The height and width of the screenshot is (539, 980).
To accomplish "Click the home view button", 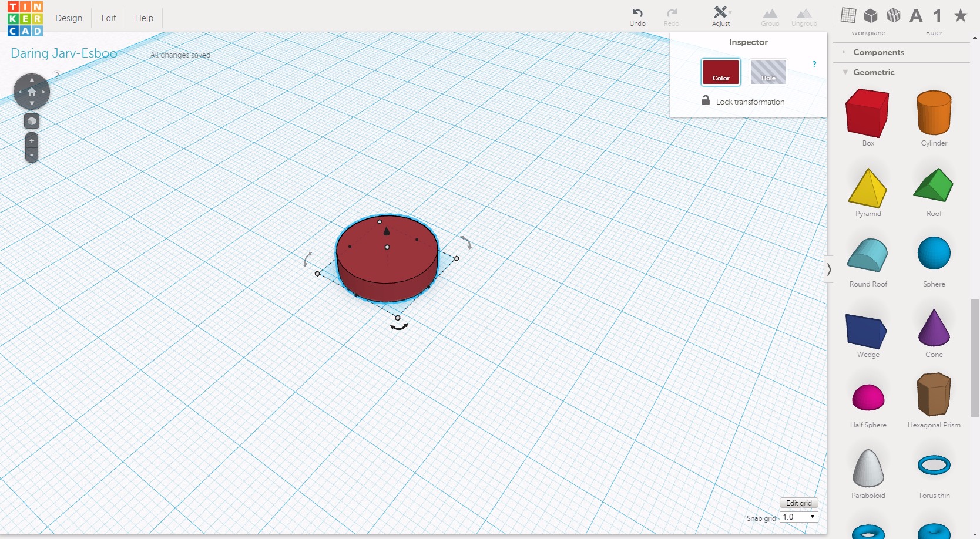I will [32, 92].
